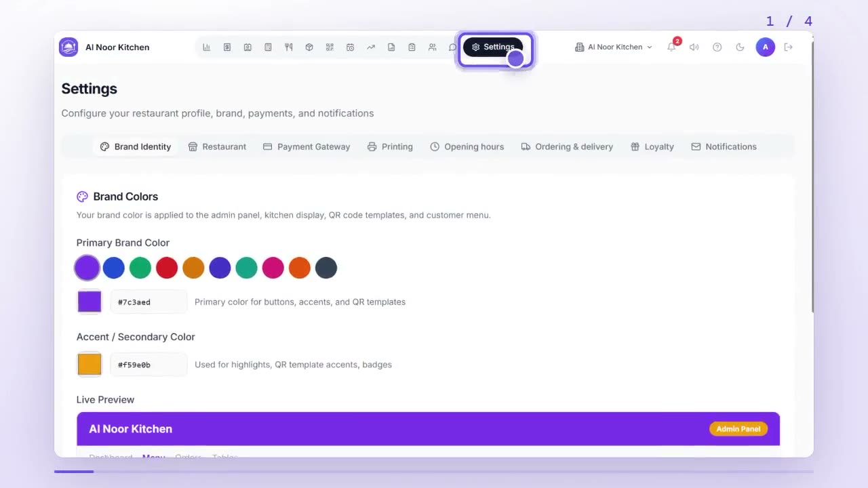The height and width of the screenshot is (488, 868).
Task: Click the dollar receipt icon in navigation
Action: (x=227, y=47)
